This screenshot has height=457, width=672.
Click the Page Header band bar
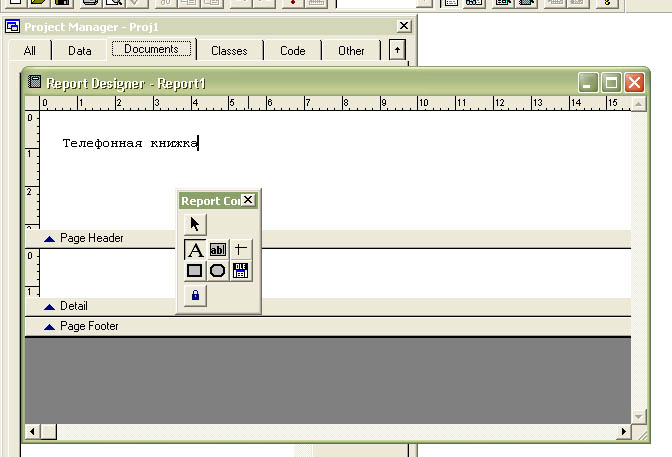coord(328,238)
